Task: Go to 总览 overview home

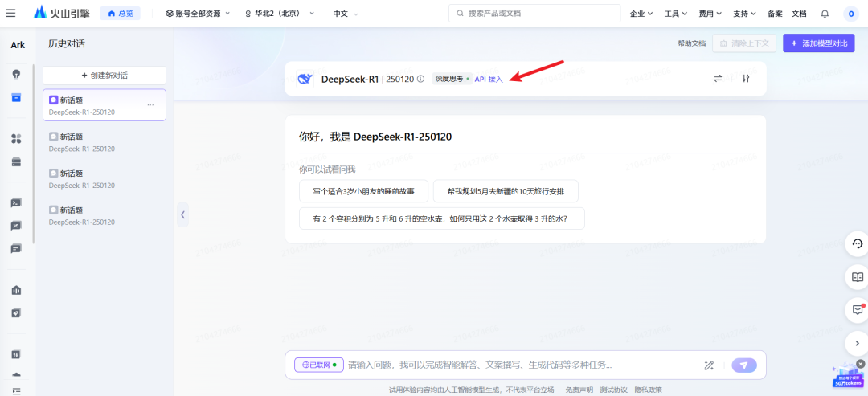Action: pyautogui.click(x=120, y=14)
